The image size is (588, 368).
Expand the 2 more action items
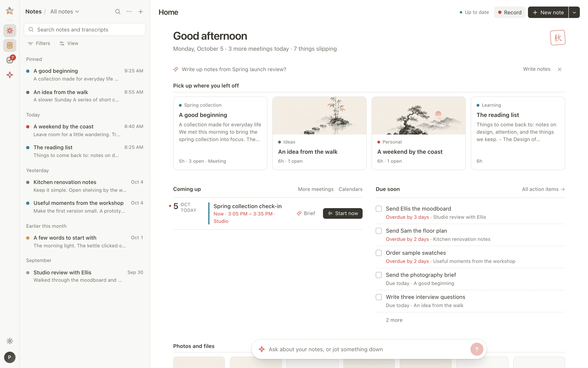394,320
